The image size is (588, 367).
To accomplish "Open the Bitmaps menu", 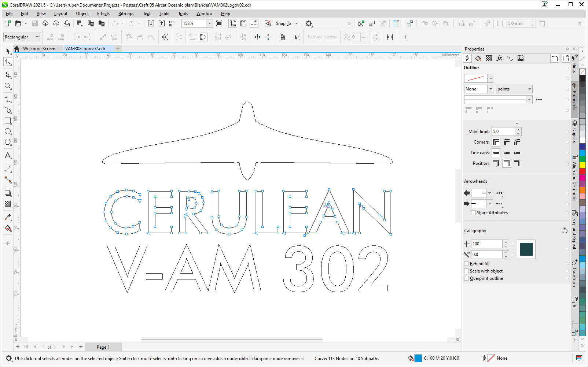I will (x=126, y=14).
